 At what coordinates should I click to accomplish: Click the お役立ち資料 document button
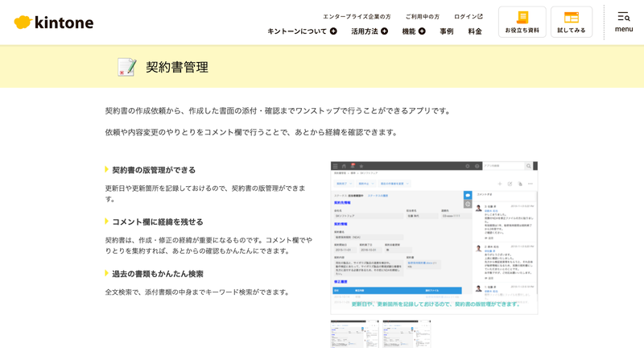point(522,23)
